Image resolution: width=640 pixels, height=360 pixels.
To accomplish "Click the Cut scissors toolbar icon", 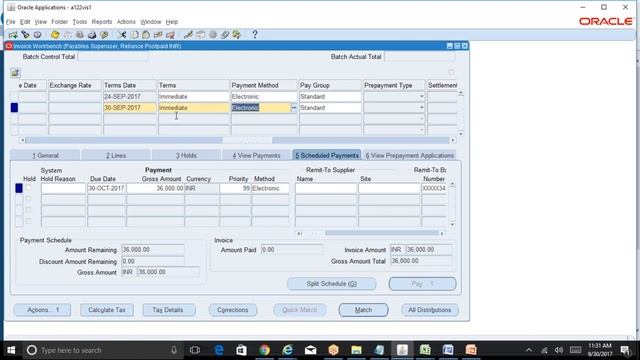I will pos(122,35).
